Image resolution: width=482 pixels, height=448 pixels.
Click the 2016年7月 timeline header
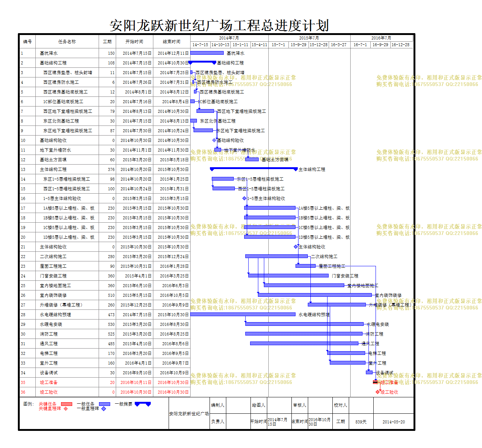pos(382,38)
